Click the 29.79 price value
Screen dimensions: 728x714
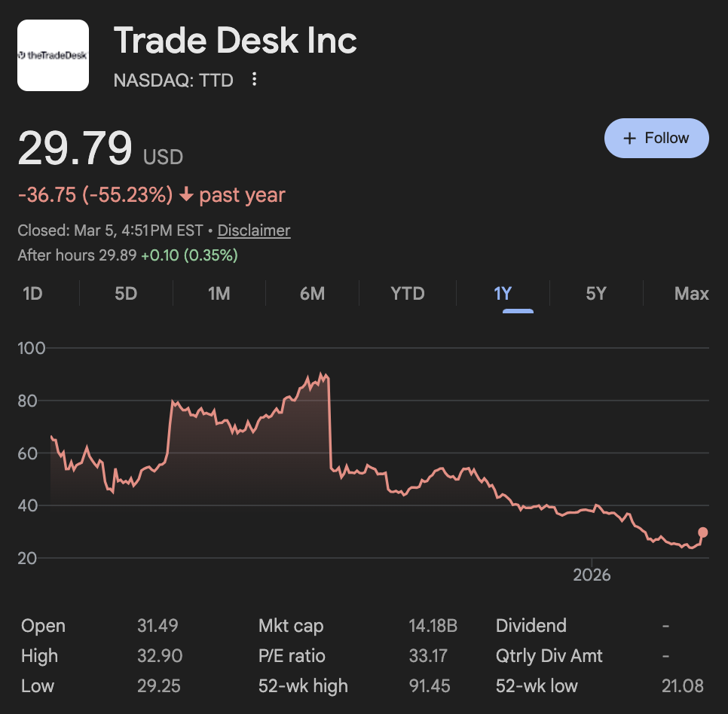(x=75, y=148)
